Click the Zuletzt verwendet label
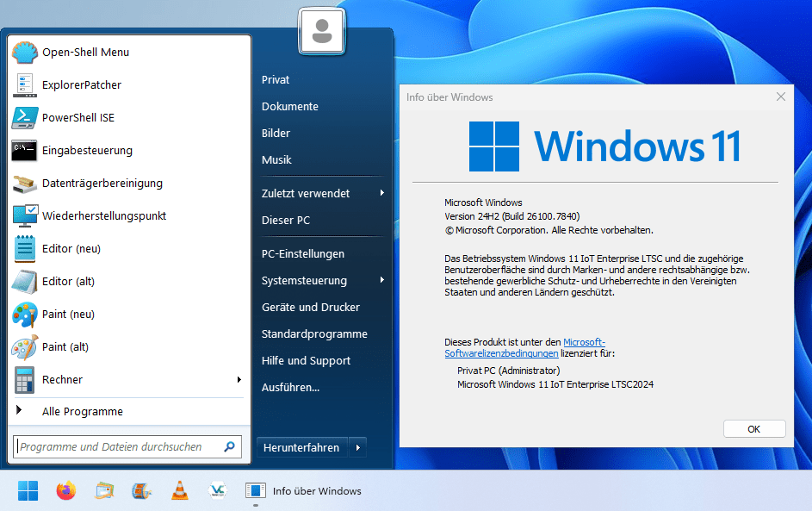The width and height of the screenshot is (812, 511). (x=306, y=193)
